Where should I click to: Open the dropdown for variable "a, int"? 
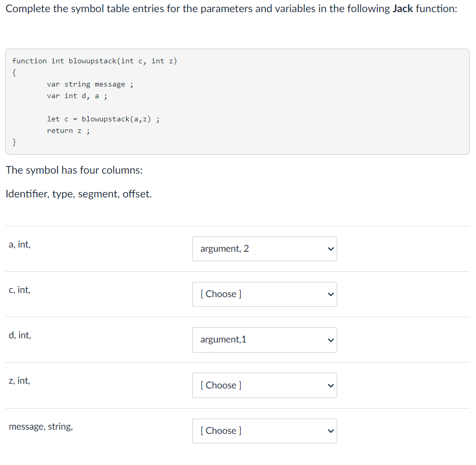point(264,249)
